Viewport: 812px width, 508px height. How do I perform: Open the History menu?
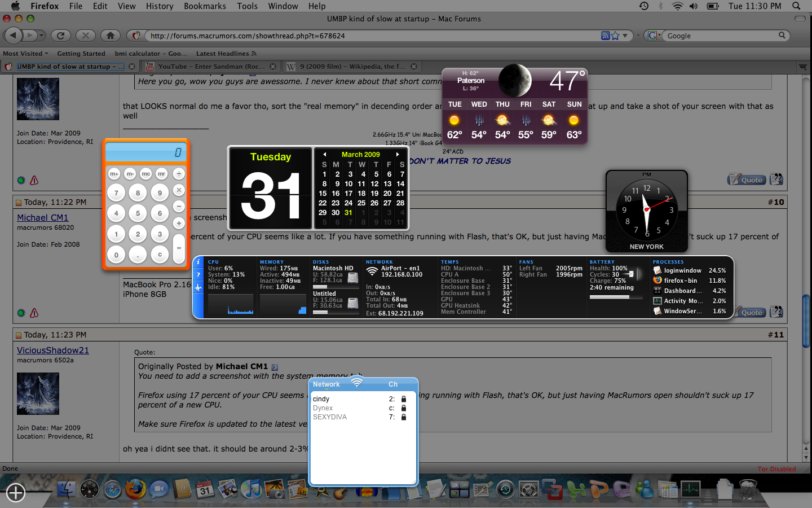[x=160, y=6]
